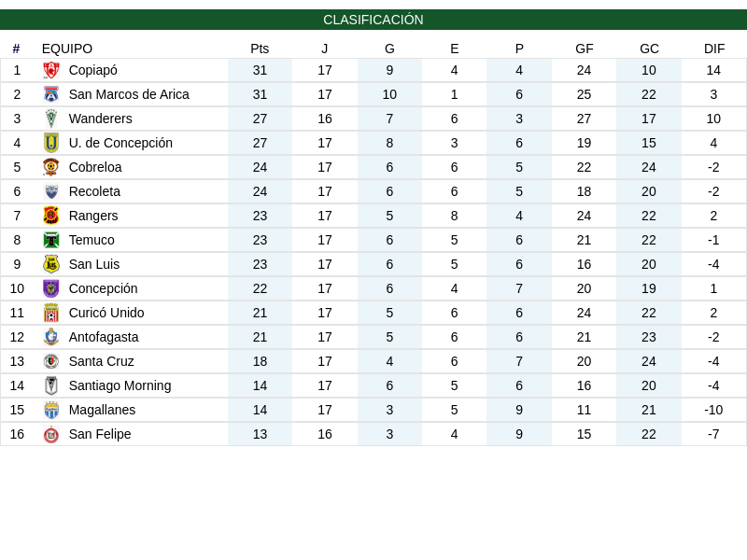
Task: Sort table by the Pts column header
Action: click(x=260, y=49)
